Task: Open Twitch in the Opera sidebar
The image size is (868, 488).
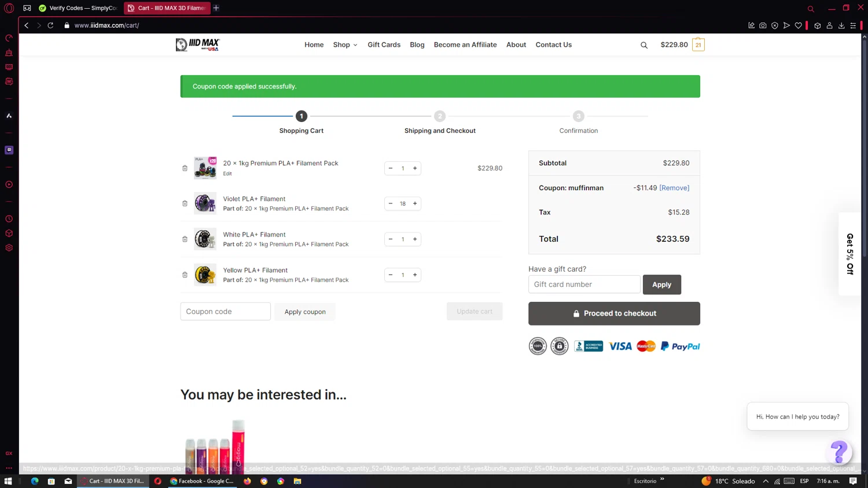Action: point(9,150)
